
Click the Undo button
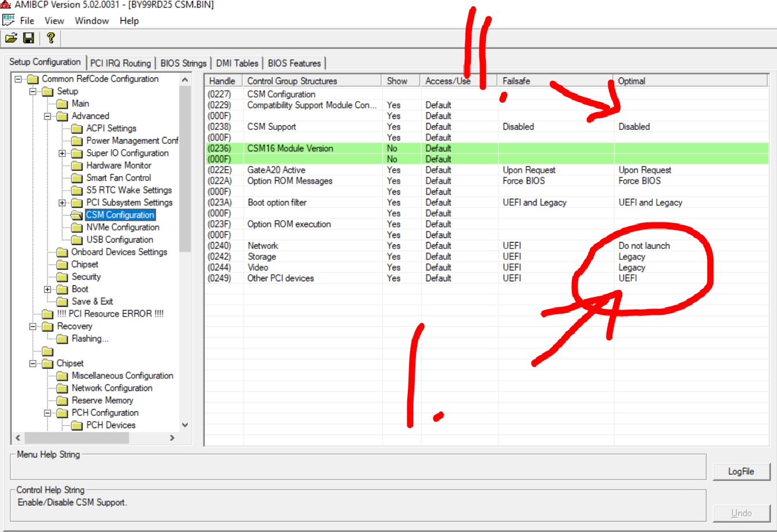741,513
